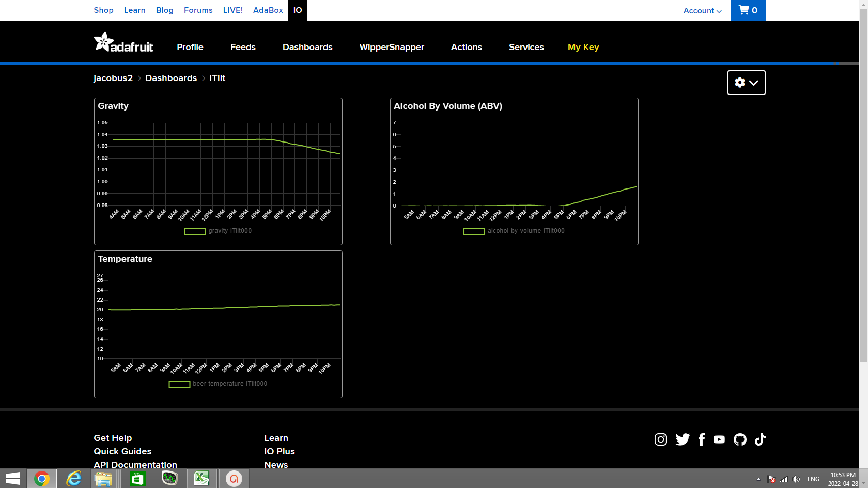The height and width of the screenshot is (488, 868).
Task: Open the shopping cart
Action: pos(748,10)
